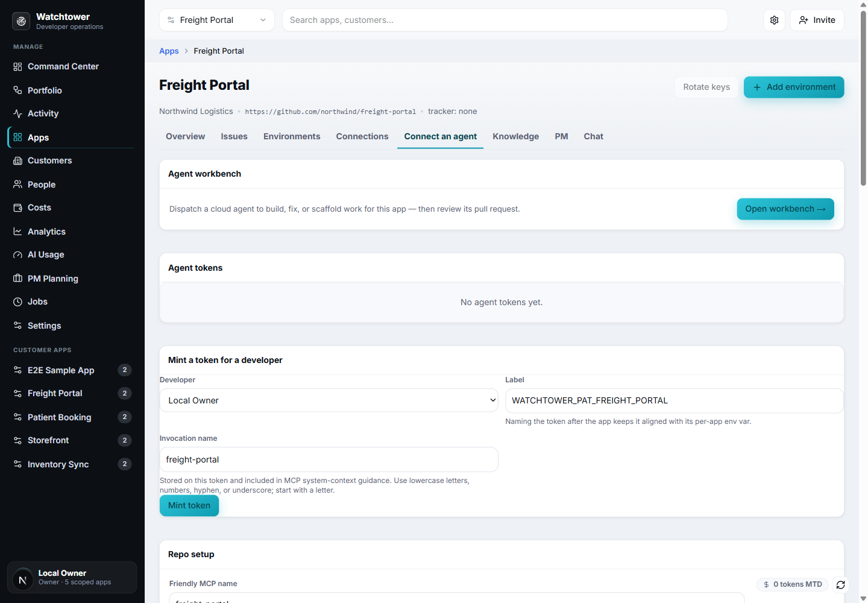This screenshot has width=868, height=603.
Task: Select the Connect an agent tab
Action: tap(440, 136)
